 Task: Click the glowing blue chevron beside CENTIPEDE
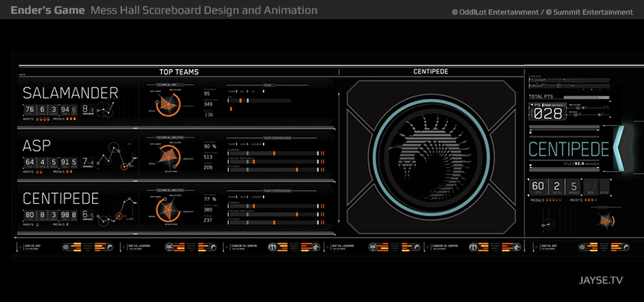pyautogui.click(x=619, y=149)
